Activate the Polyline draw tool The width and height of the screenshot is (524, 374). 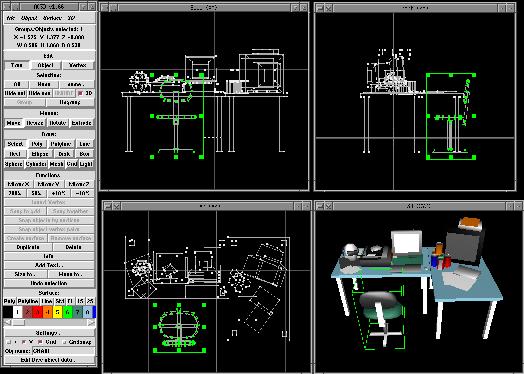pyautogui.click(x=61, y=144)
